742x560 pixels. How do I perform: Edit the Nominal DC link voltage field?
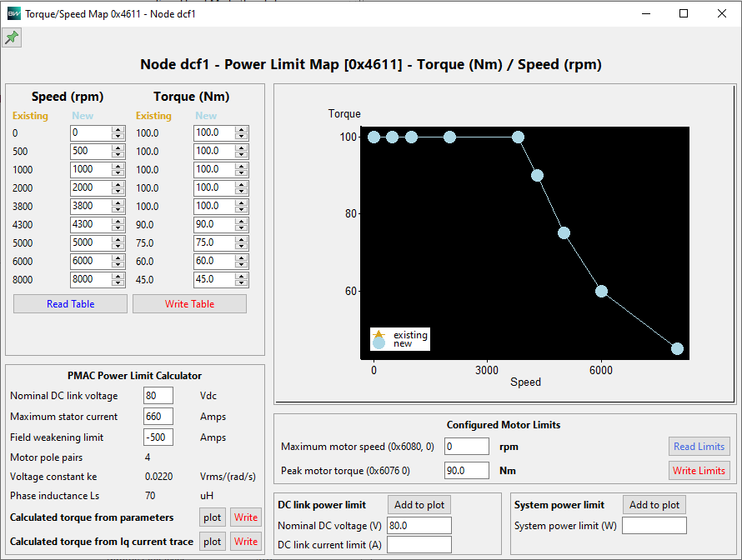tap(158, 395)
